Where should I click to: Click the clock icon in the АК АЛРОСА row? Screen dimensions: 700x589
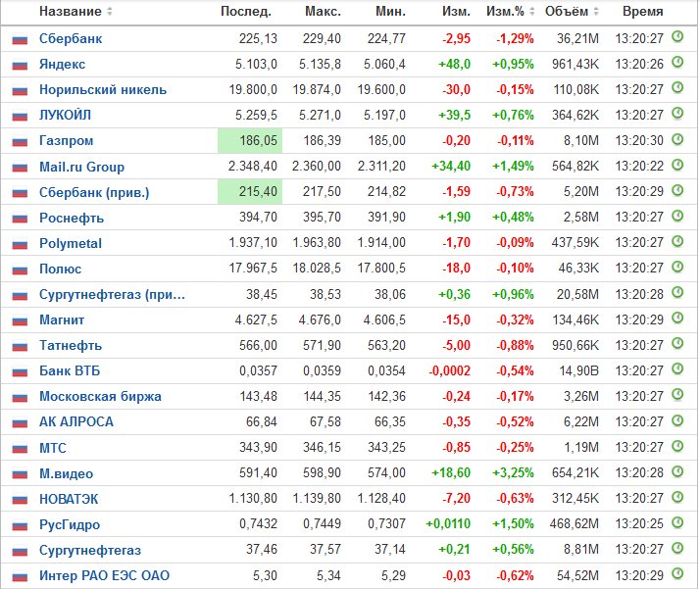(x=677, y=420)
